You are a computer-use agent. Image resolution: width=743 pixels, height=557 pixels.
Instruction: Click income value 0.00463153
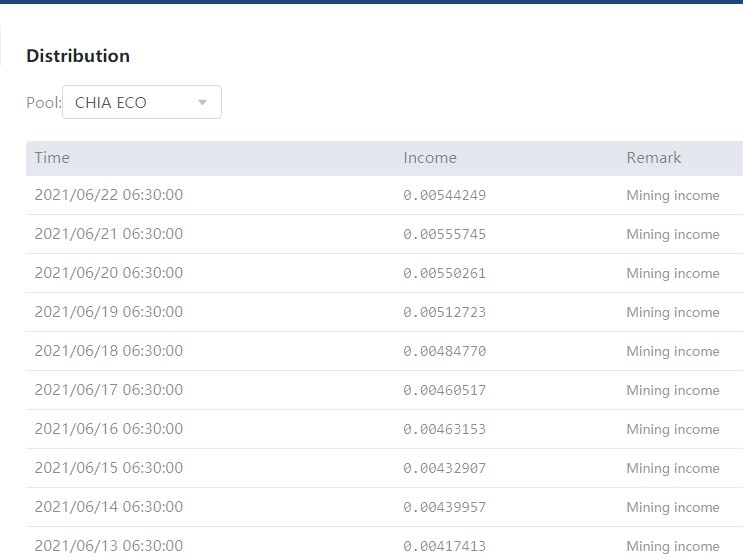[x=444, y=429]
